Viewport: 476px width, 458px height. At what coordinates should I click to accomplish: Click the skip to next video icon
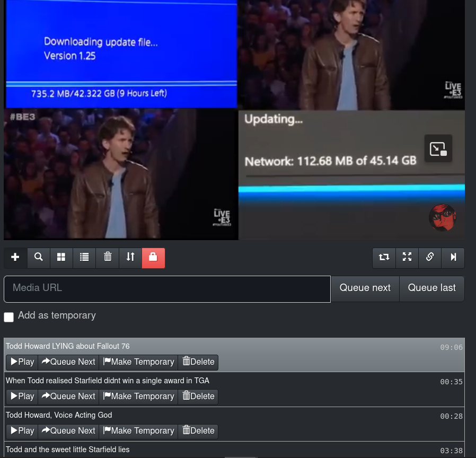point(453,258)
